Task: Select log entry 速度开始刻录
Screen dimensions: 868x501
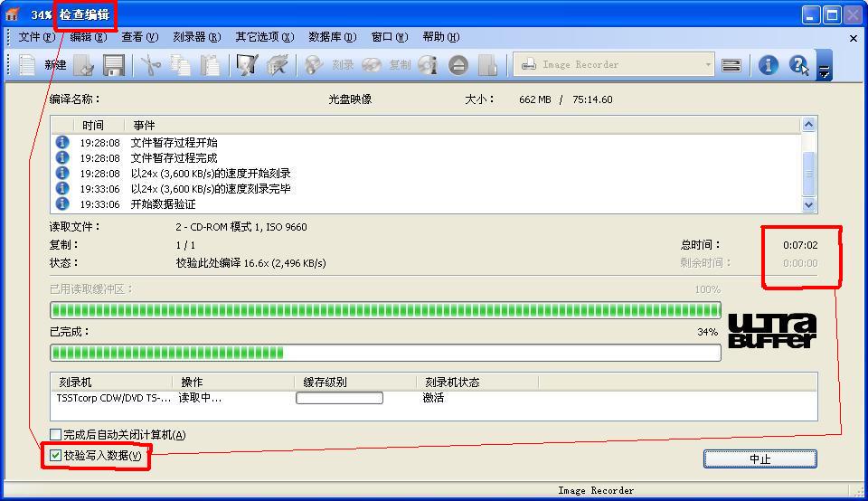Action: tap(211, 174)
